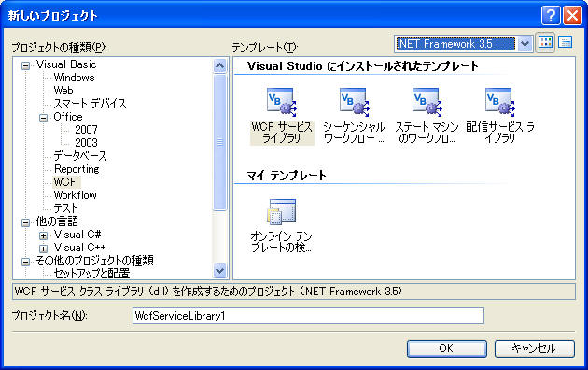Viewport: 588px width, 370px height.
Task: Click the help question mark button
Action: [551, 16]
